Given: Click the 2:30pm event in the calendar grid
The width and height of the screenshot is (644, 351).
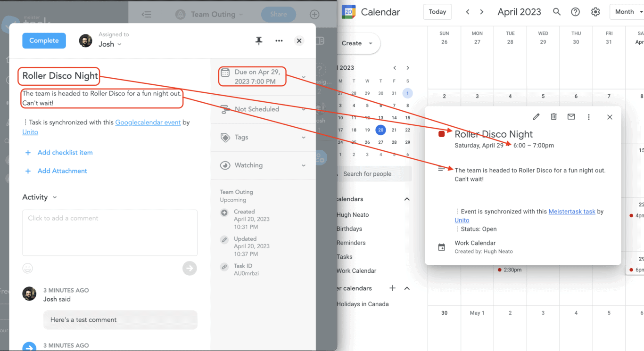Looking at the screenshot, I should [510, 270].
